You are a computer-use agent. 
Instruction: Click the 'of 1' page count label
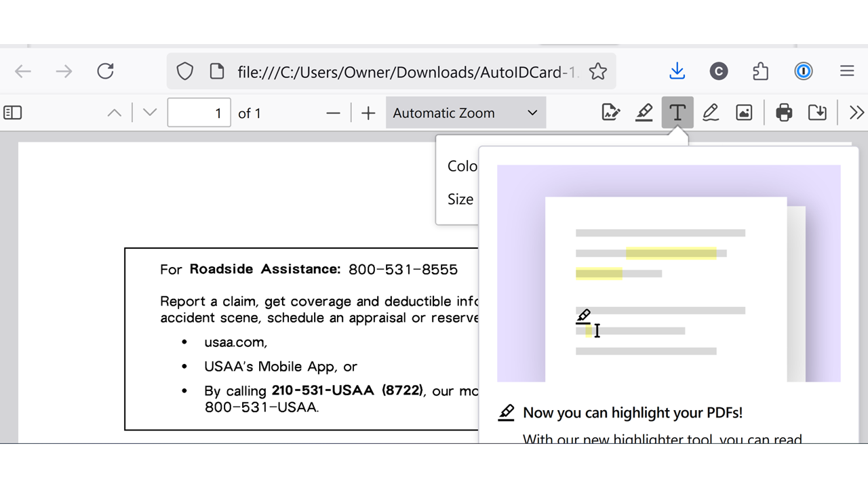coord(250,113)
